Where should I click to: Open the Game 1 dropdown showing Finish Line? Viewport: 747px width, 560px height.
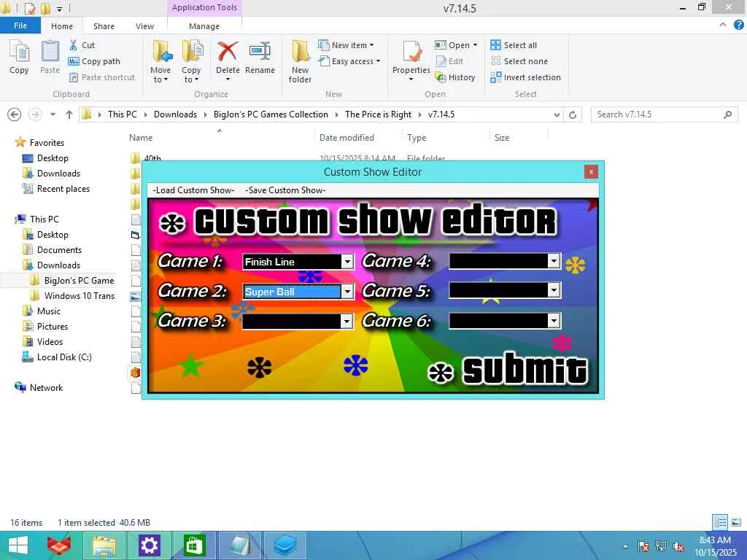click(347, 262)
